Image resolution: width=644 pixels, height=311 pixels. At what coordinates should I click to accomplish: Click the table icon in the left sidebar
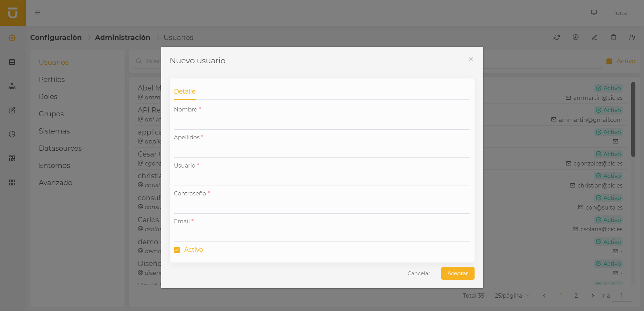click(x=12, y=62)
